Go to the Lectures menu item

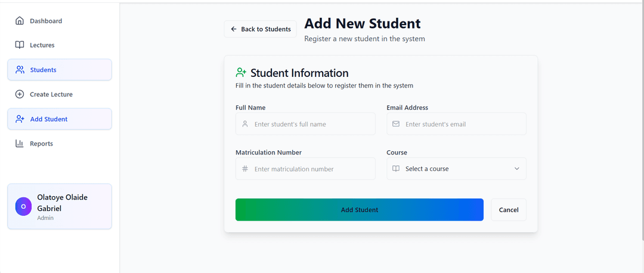click(x=42, y=45)
